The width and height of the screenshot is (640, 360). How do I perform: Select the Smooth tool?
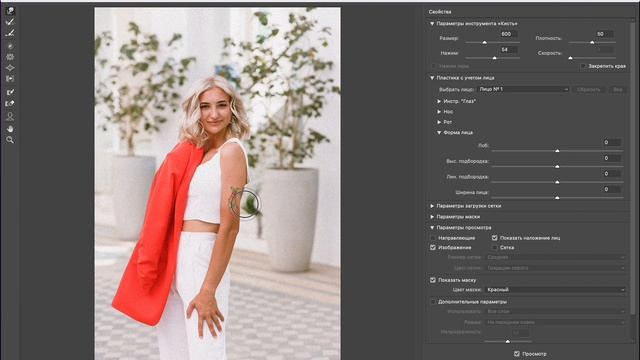(x=10, y=33)
